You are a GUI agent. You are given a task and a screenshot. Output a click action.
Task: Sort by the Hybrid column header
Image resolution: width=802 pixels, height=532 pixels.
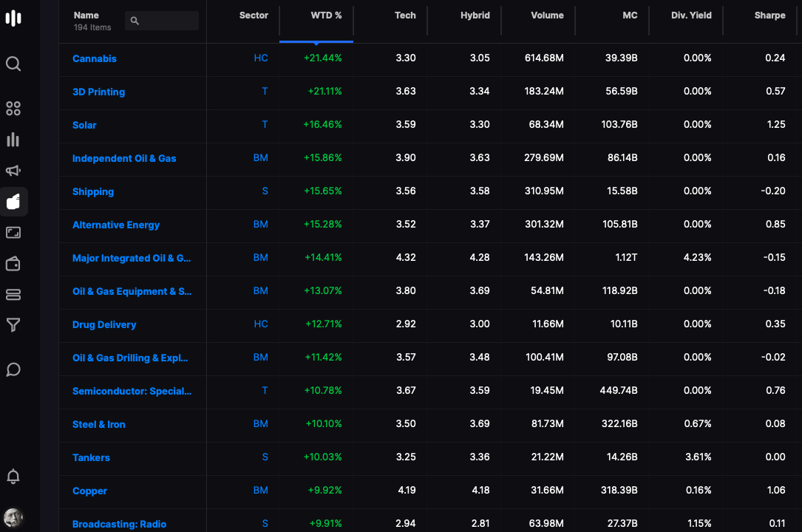coord(475,16)
